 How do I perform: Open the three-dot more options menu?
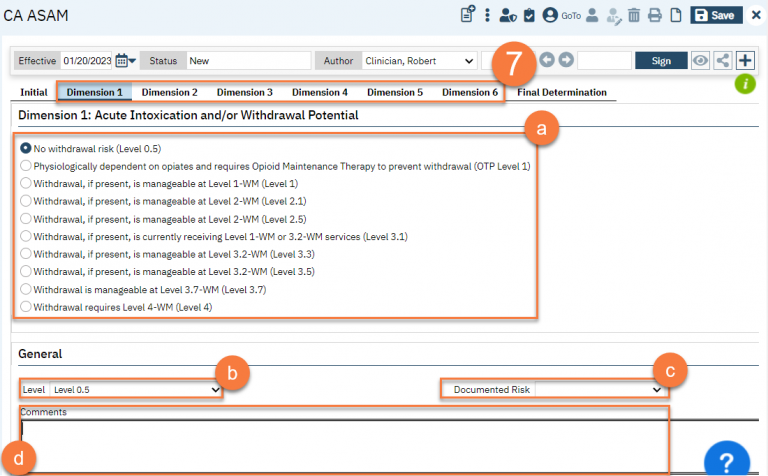487,15
